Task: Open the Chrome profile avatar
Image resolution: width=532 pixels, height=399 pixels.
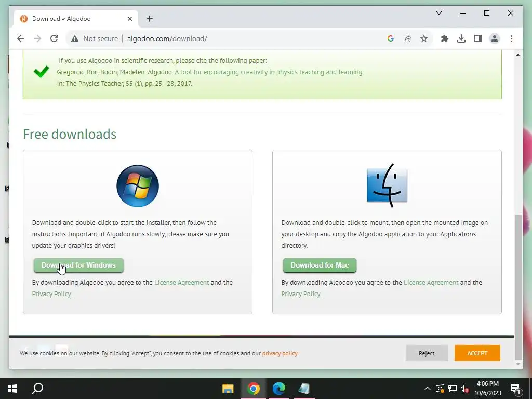Action: 495,38
